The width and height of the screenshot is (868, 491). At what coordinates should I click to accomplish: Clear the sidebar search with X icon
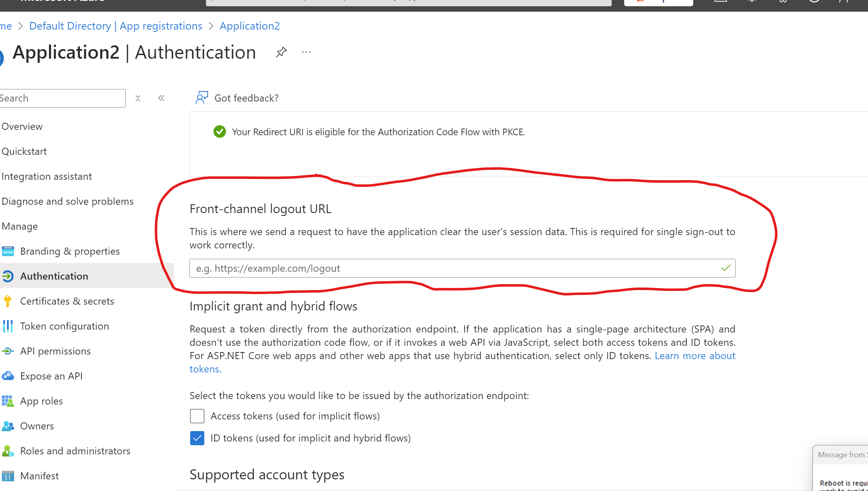click(138, 99)
